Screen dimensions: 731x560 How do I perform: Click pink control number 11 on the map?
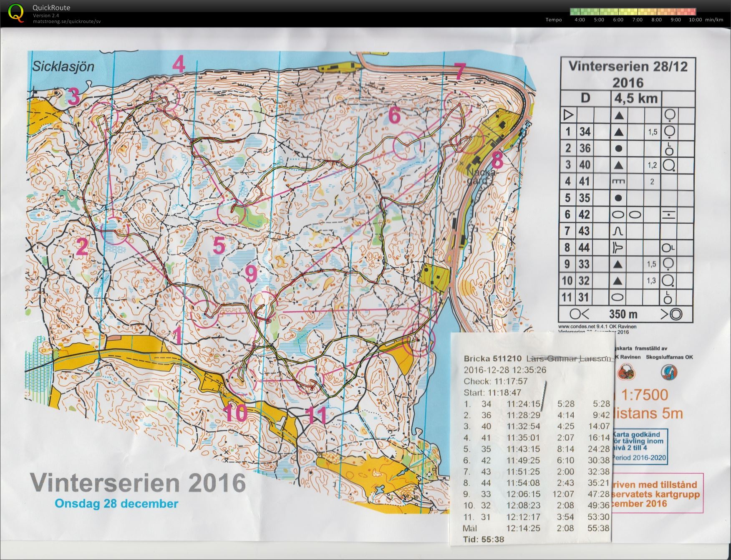point(316,415)
